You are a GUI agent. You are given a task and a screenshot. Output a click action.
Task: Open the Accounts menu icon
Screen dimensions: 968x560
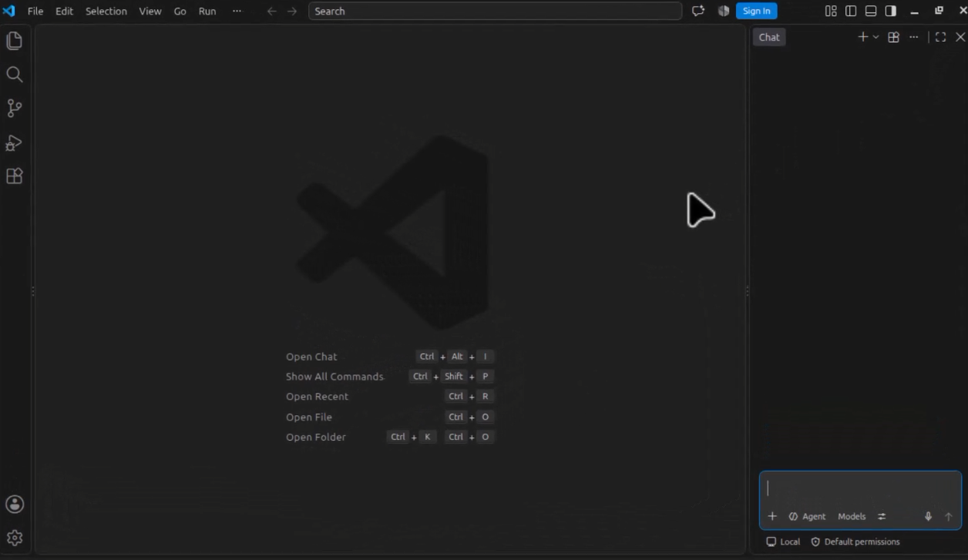[14, 505]
